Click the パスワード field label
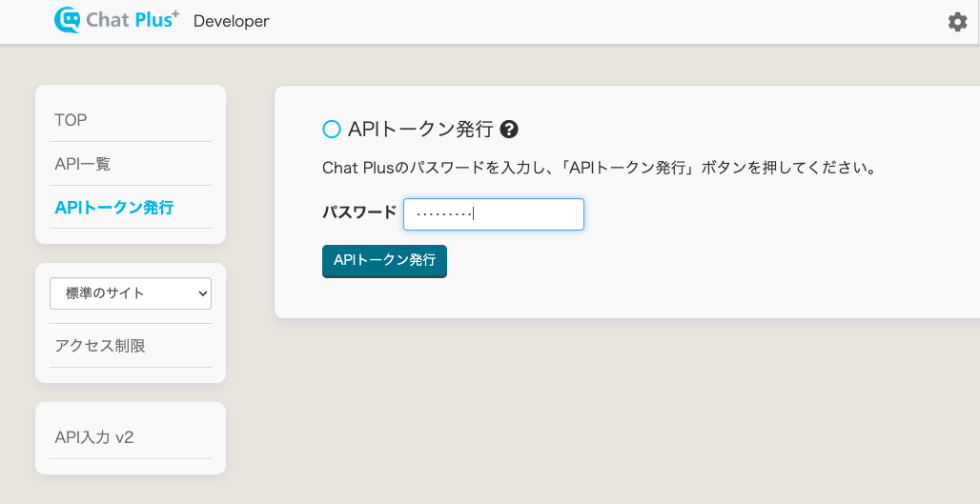980x504 pixels. point(359,212)
